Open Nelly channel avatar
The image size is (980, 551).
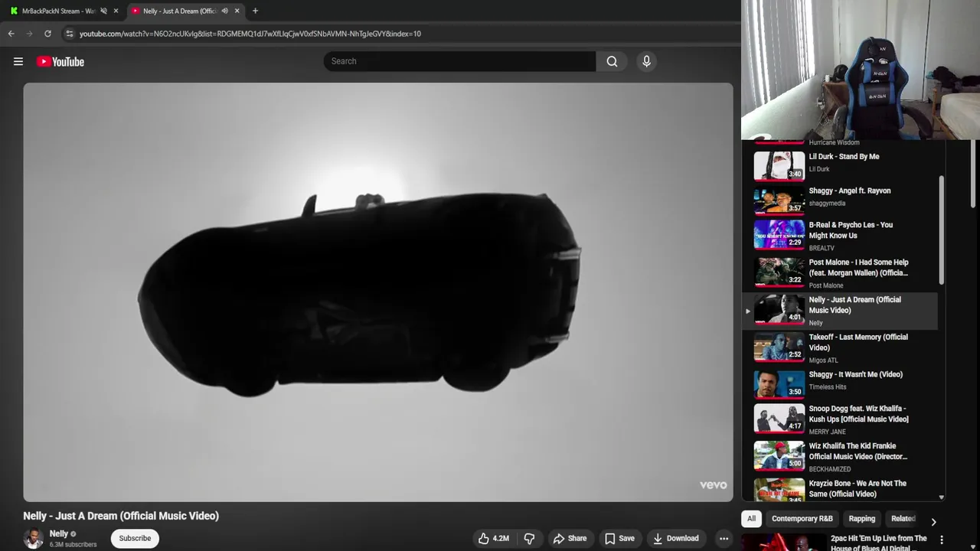(x=33, y=538)
